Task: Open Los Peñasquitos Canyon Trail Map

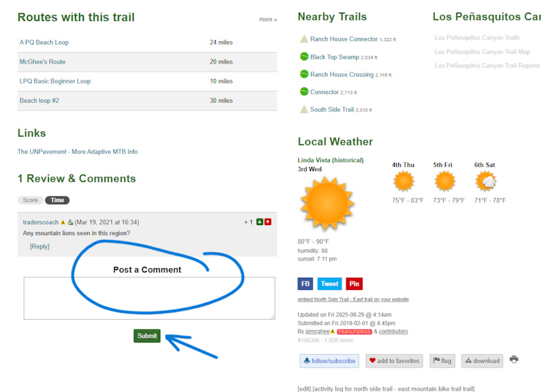Action: click(482, 52)
